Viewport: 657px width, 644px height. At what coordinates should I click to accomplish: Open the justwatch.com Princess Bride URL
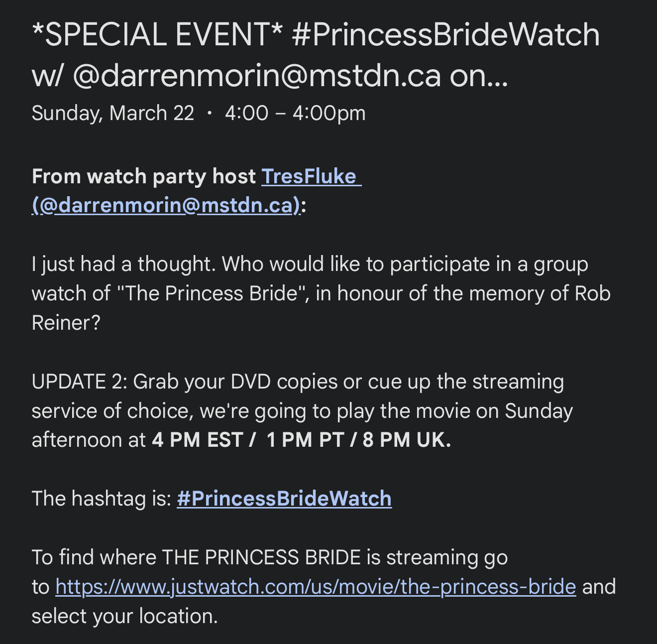pyautogui.click(x=316, y=587)
